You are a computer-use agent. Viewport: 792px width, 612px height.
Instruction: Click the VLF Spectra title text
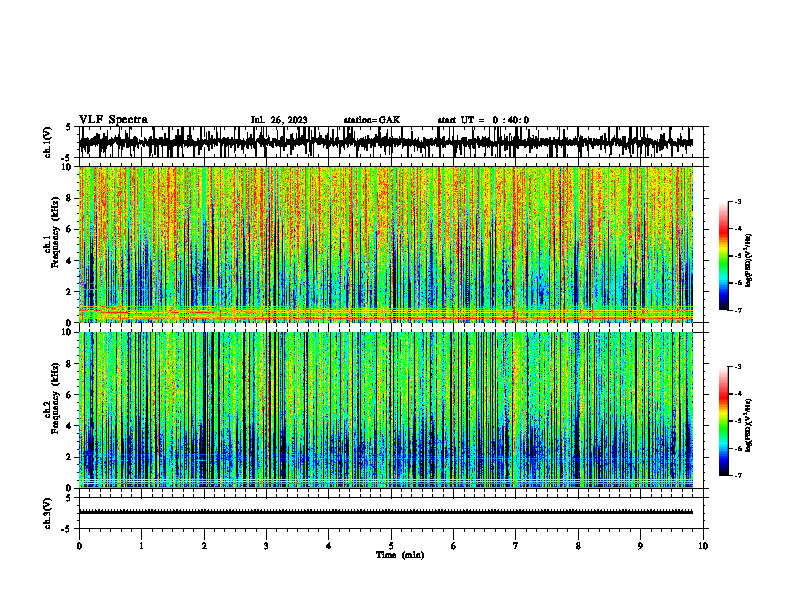click(x=113, y=120)
